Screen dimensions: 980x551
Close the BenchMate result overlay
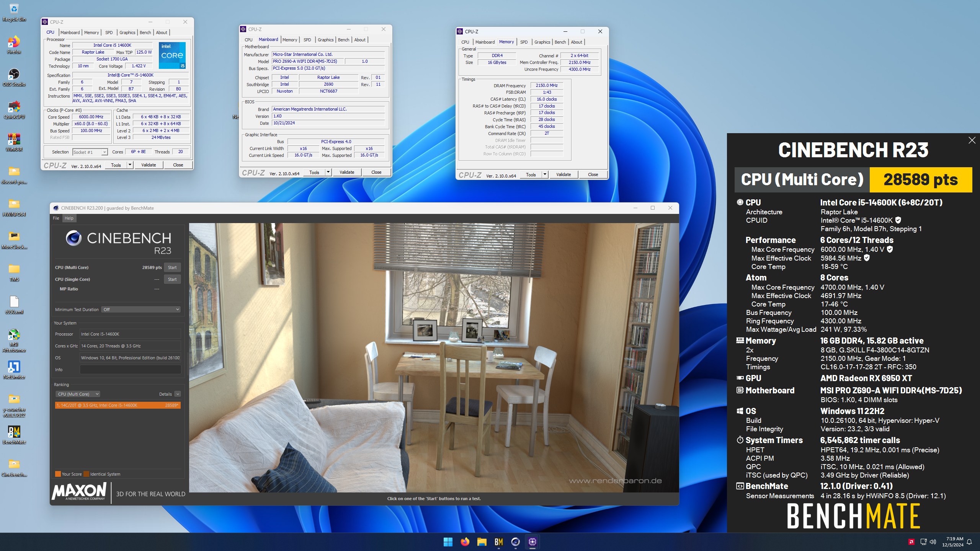coord(972,140)
